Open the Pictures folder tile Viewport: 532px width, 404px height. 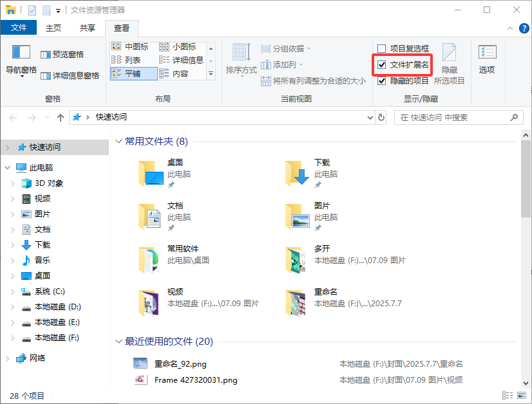pyautogui.click(x=312, y=217)
